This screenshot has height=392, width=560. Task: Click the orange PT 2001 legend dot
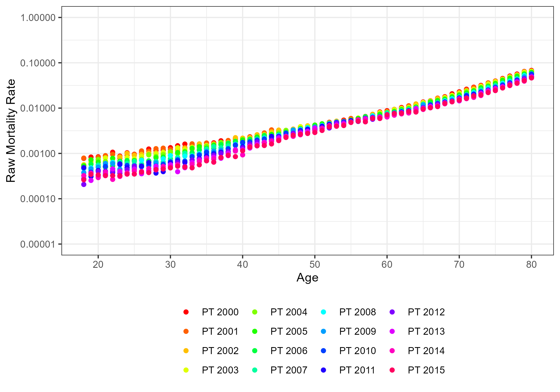point(186,331)
